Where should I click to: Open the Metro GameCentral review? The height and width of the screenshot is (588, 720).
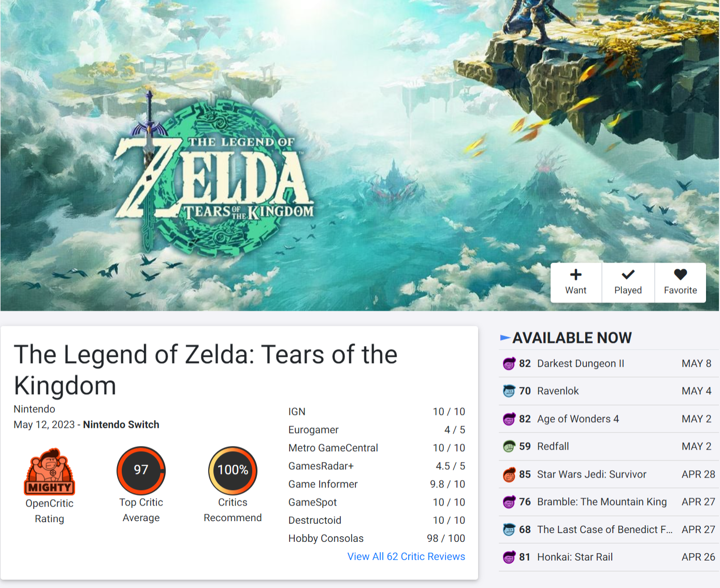click(333, 448)
